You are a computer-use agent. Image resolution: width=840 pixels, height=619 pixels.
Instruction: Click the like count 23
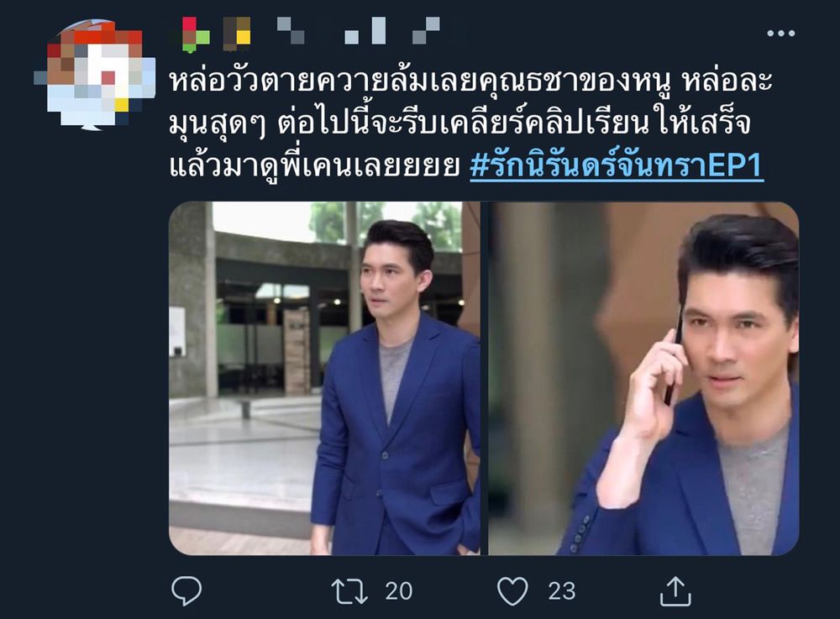pos(561,591)
